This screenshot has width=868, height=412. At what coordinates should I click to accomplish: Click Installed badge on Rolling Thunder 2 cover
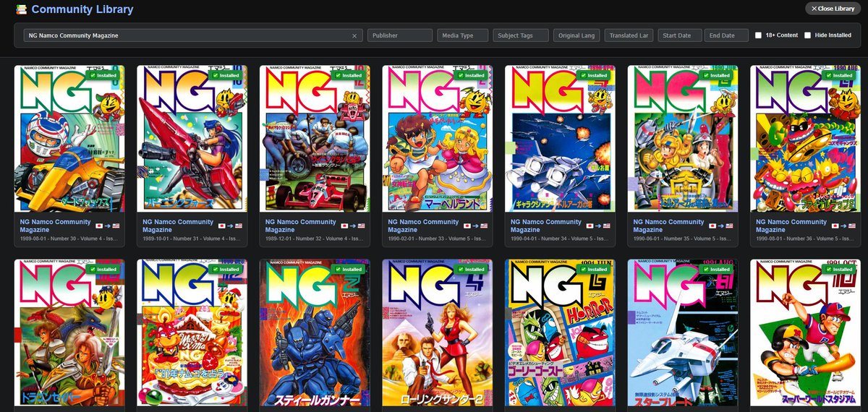pos(472,269)
